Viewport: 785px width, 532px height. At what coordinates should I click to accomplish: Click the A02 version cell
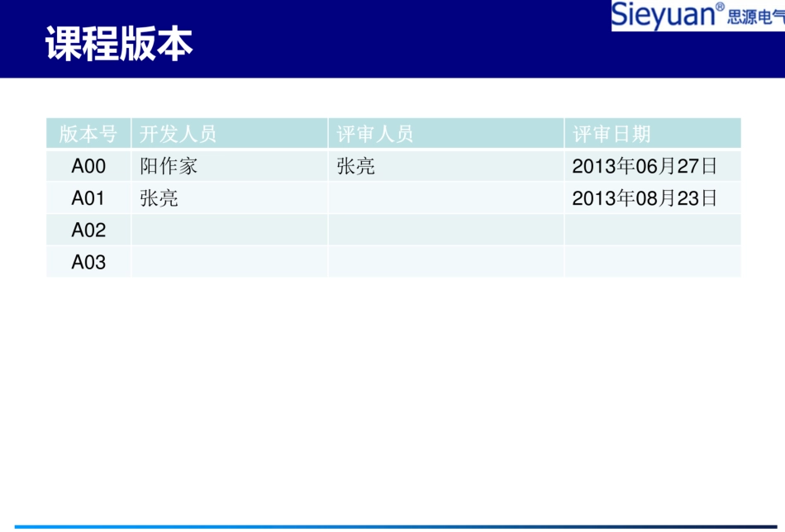(88, 230)
